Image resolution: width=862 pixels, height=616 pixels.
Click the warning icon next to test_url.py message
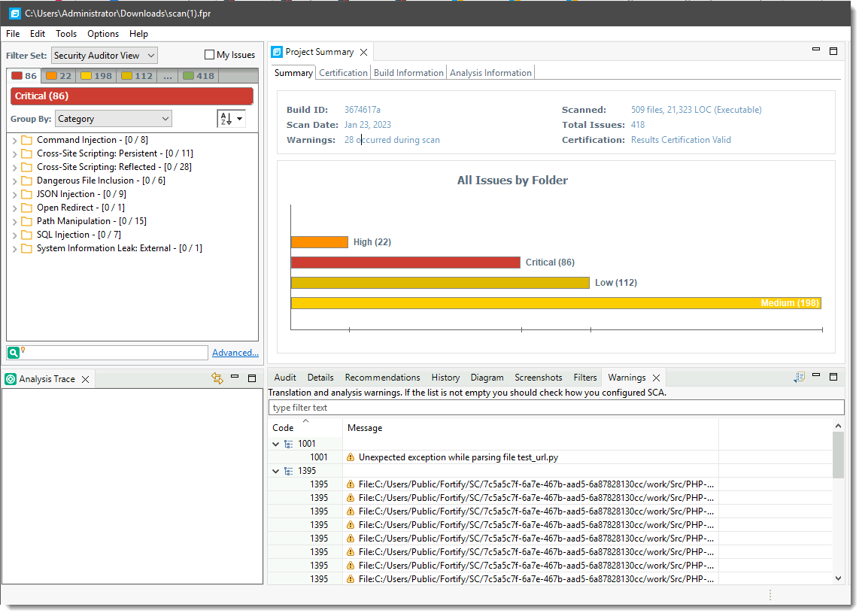351,457
